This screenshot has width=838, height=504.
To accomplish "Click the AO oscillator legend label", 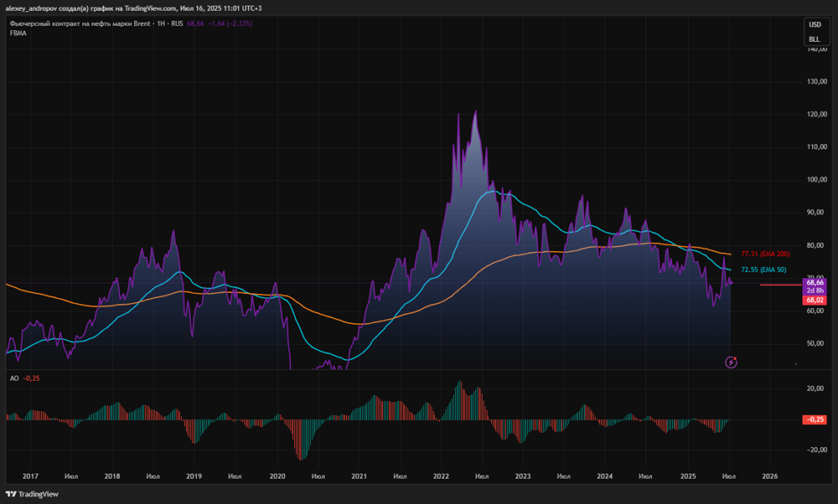I will click(13, 378).
